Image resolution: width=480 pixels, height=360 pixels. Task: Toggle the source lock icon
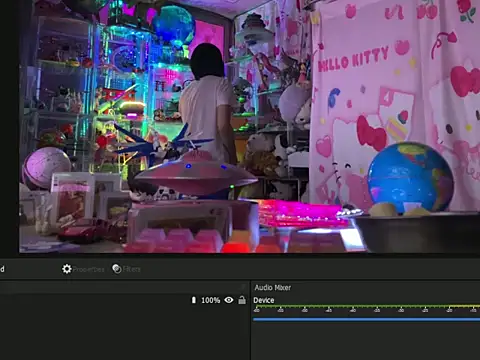point(242,300)
